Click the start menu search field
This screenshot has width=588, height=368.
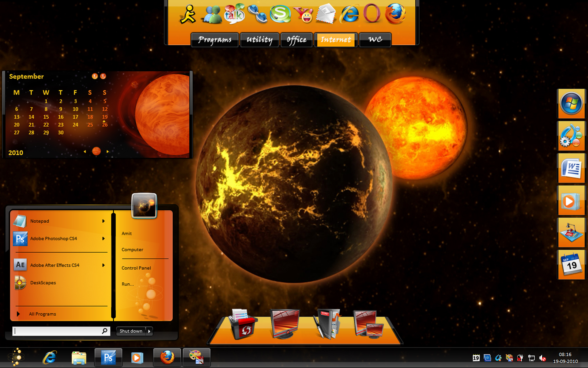point(61,331)
